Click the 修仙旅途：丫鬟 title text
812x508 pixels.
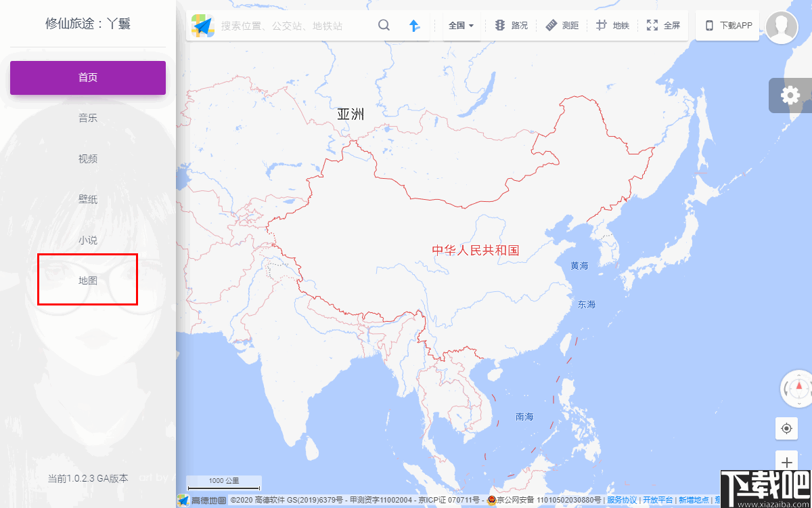click(88, 24)
